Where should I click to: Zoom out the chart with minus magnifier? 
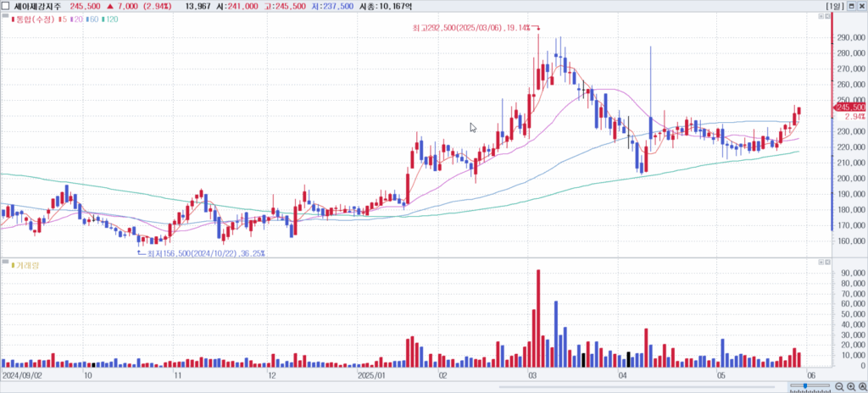840,386
